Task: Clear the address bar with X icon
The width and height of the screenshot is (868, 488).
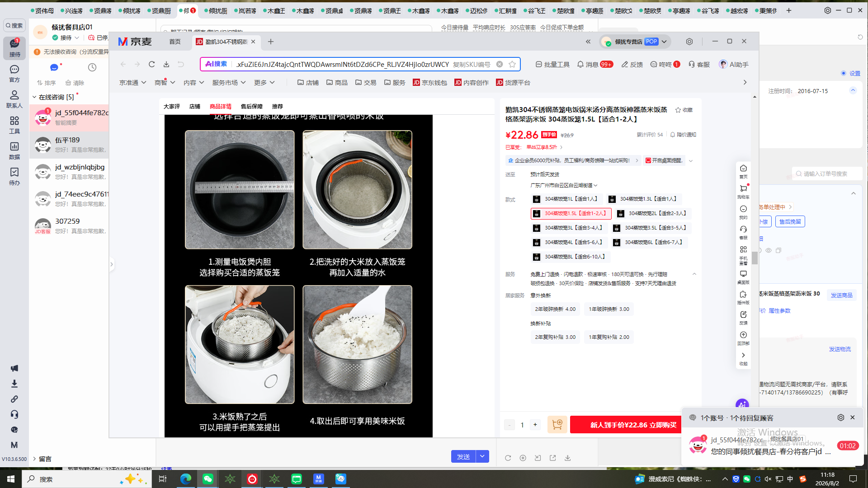Action: [x=500, y=64]
